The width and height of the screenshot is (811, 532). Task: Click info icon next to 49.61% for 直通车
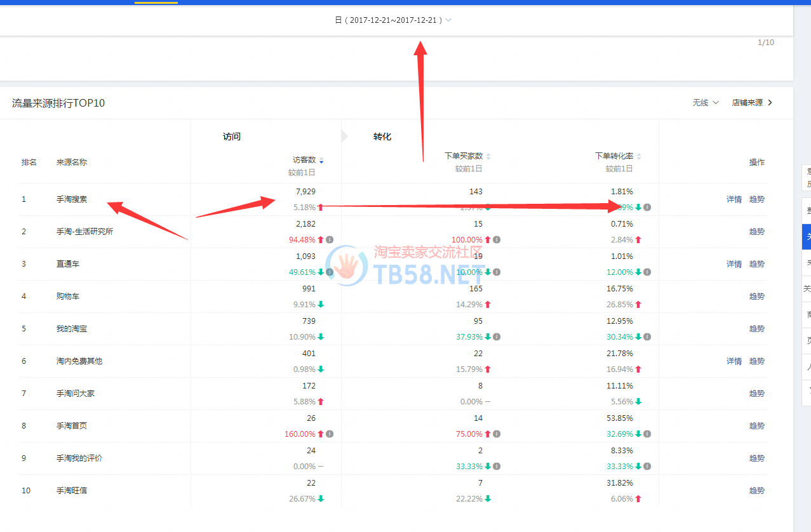330,272
